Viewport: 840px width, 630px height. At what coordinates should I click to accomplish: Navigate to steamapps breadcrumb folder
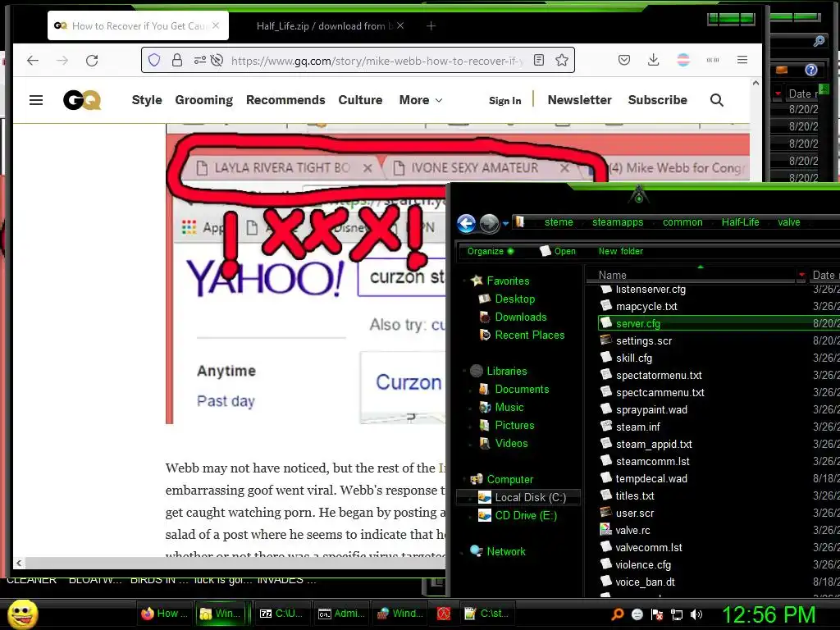tap(618, 221)
